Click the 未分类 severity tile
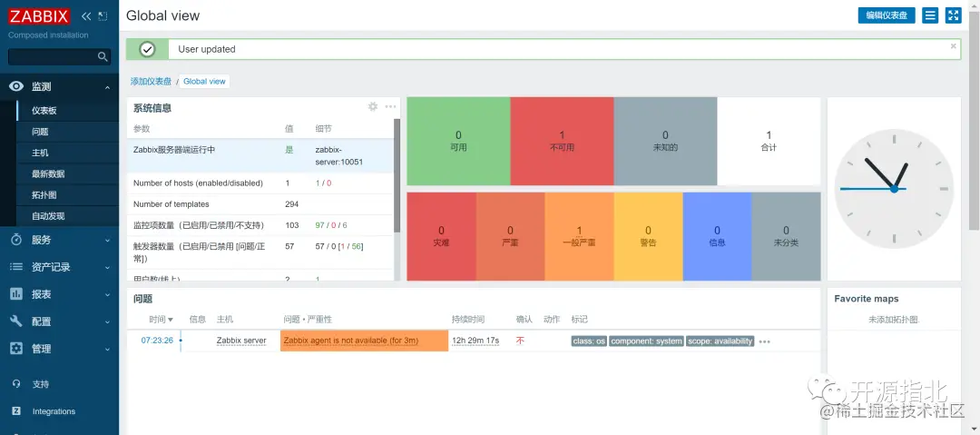 (786, 236)
